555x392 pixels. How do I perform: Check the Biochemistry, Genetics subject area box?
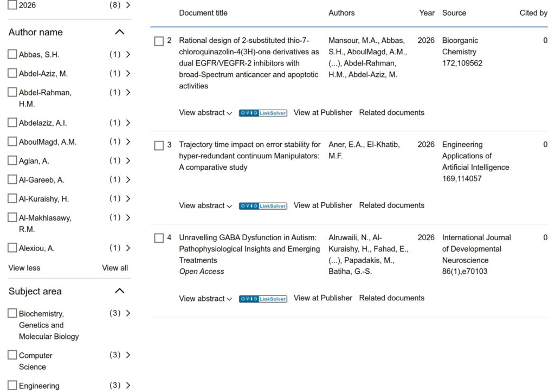(12, 313)
